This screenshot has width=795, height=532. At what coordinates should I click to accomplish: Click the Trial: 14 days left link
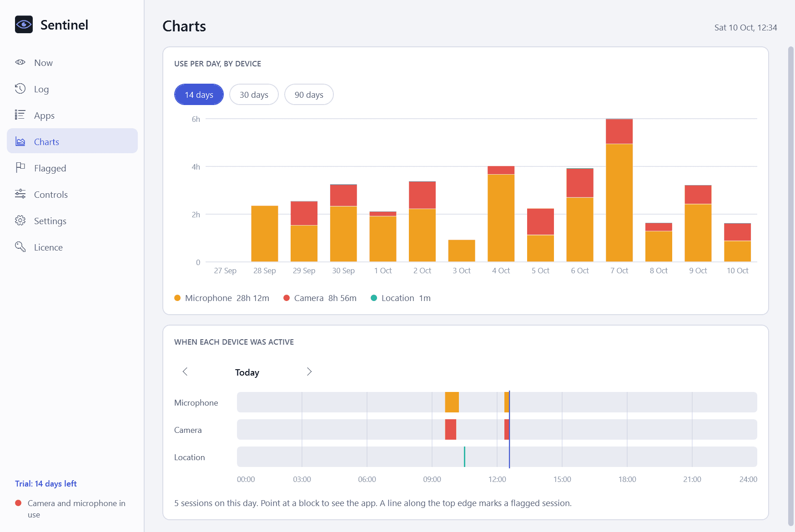tap(46, 484)
